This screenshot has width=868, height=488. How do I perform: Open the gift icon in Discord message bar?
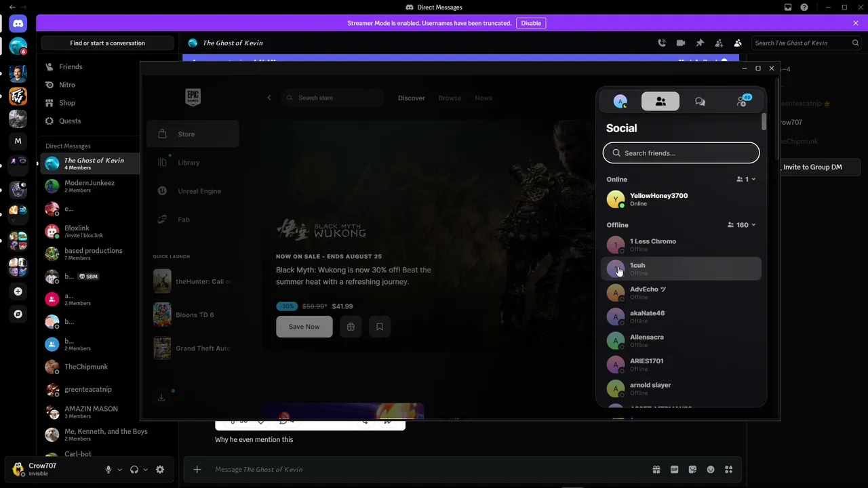tap(656, 470)
